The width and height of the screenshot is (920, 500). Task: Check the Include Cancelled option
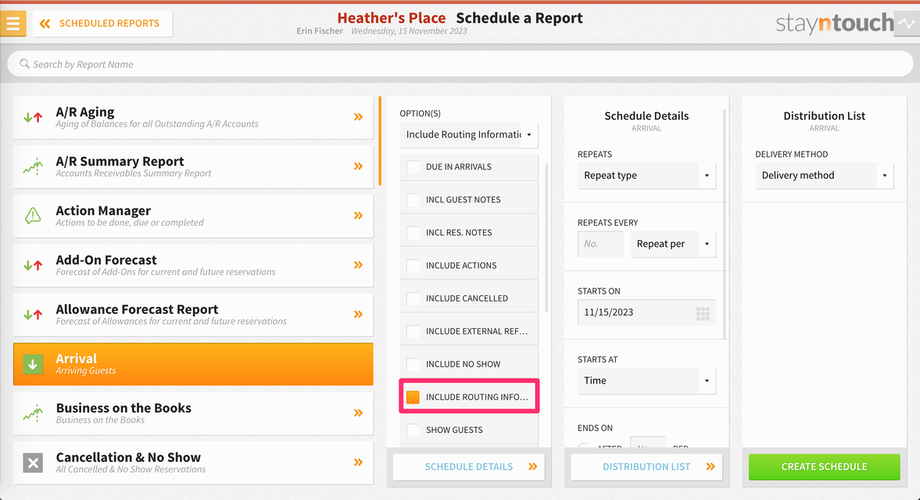click(413, 298)
